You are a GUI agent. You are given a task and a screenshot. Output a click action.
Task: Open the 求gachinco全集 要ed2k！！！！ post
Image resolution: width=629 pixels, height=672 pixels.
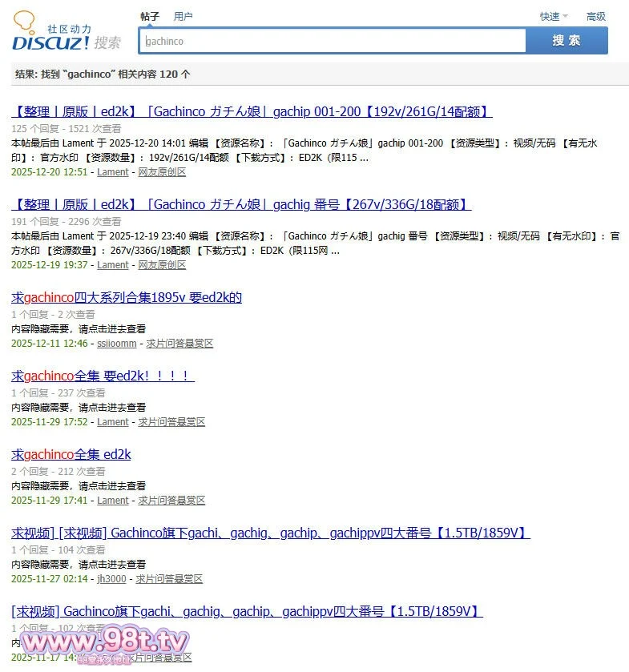tap(103, 376)
